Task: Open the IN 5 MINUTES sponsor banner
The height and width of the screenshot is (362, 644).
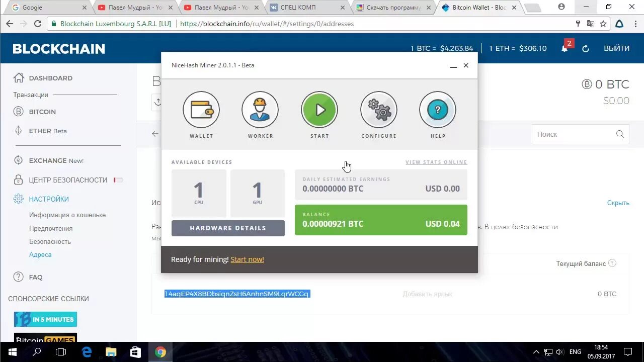Action: click(45, 319)
